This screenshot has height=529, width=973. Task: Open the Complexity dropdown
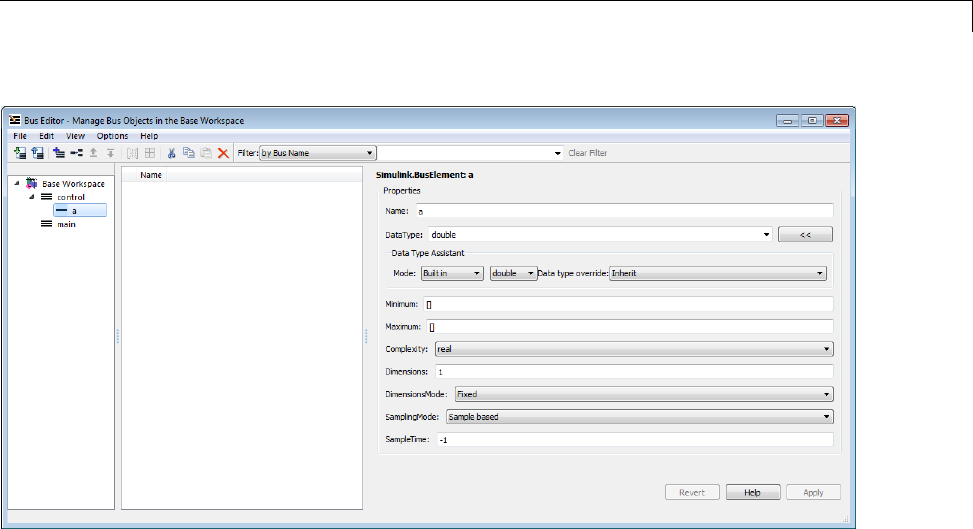(634, 349)
